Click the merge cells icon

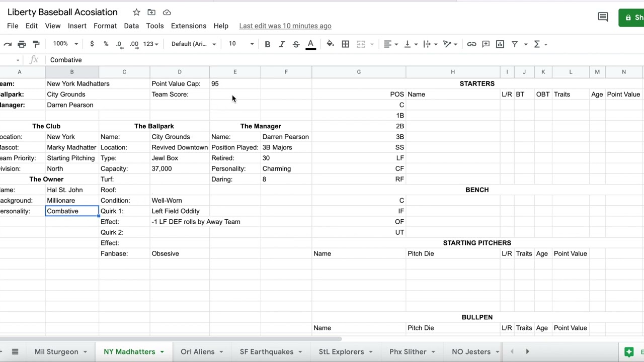[361, 44]
